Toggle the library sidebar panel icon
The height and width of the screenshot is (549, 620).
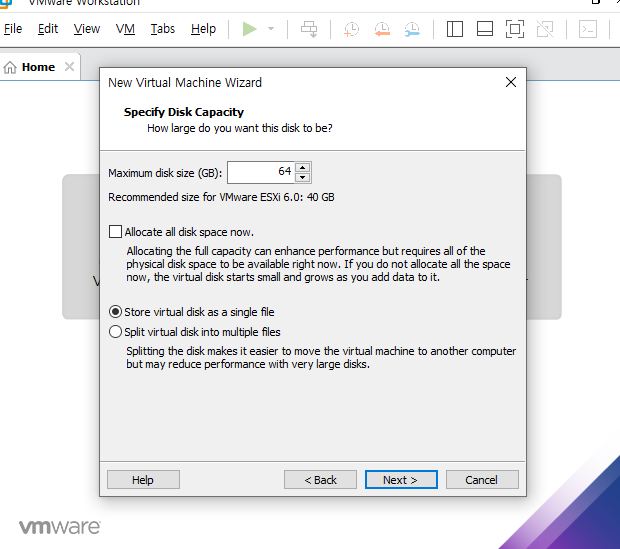point(455,29)
